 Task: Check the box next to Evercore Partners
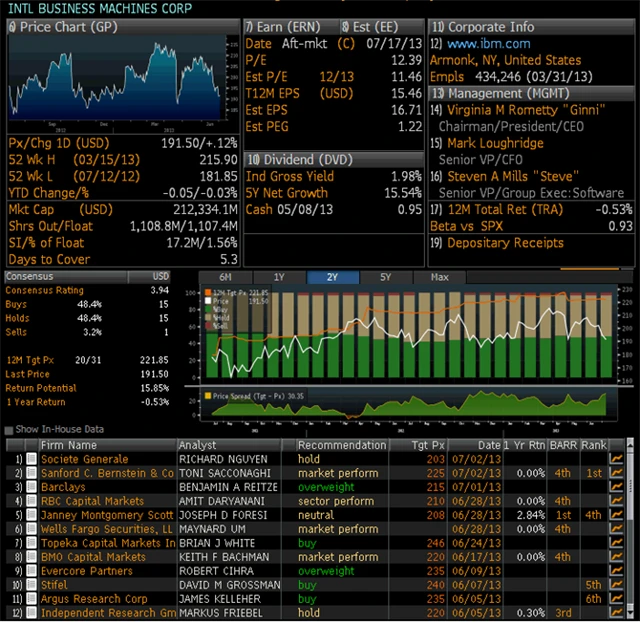coord(31,571)
